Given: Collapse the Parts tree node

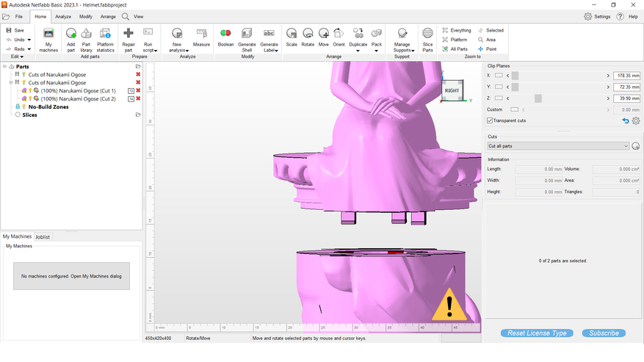Looking at the screenshot, I should click(x=4, y=67).
